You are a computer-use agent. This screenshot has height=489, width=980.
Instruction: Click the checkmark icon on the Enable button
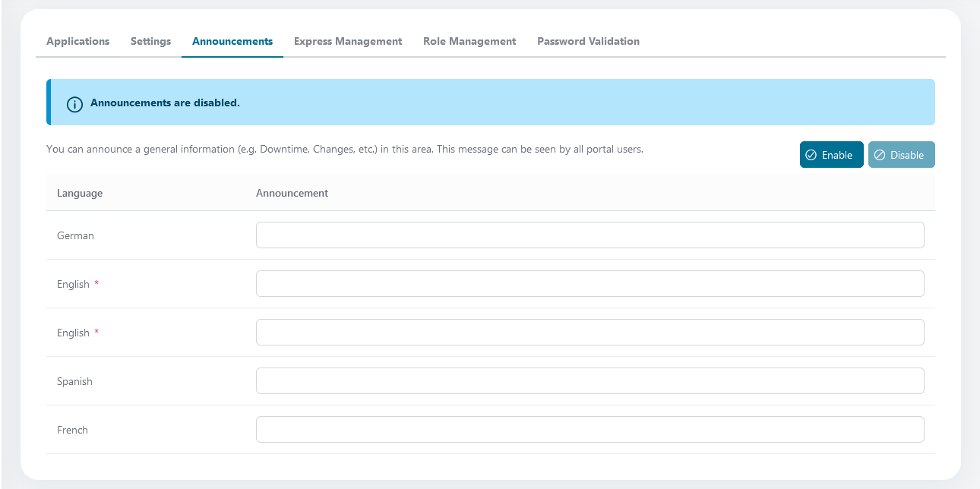pos(811,155)
